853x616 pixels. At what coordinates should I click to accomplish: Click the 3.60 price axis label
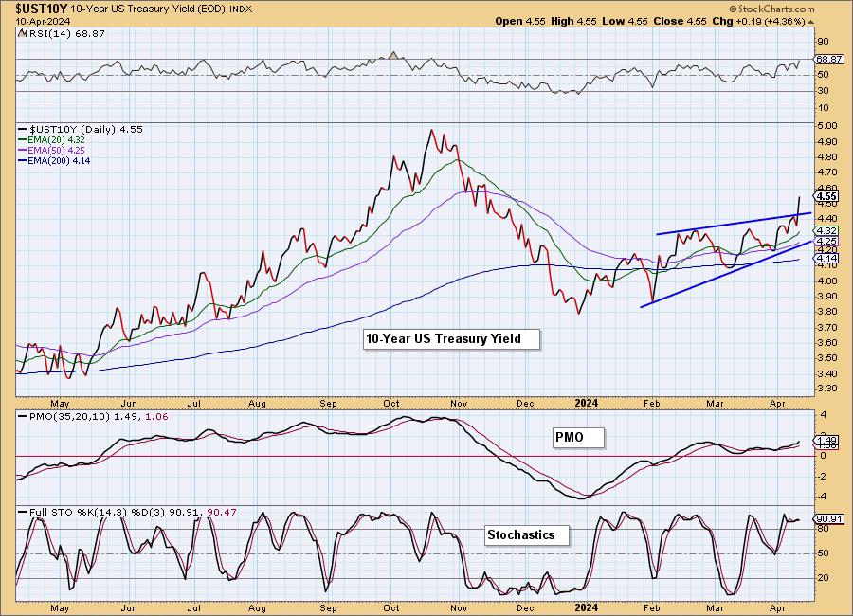click(x=827, y=343)
